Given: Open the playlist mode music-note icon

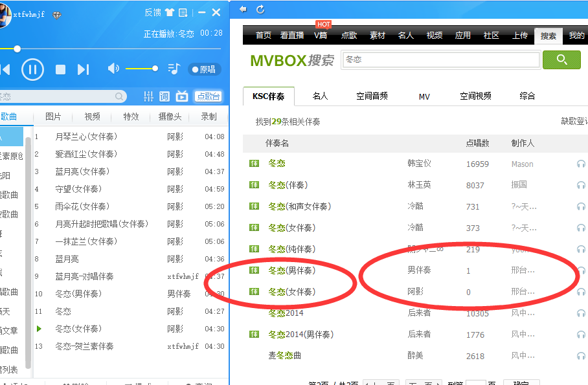Looking at the screenshot, I should (x=173, y=69).
